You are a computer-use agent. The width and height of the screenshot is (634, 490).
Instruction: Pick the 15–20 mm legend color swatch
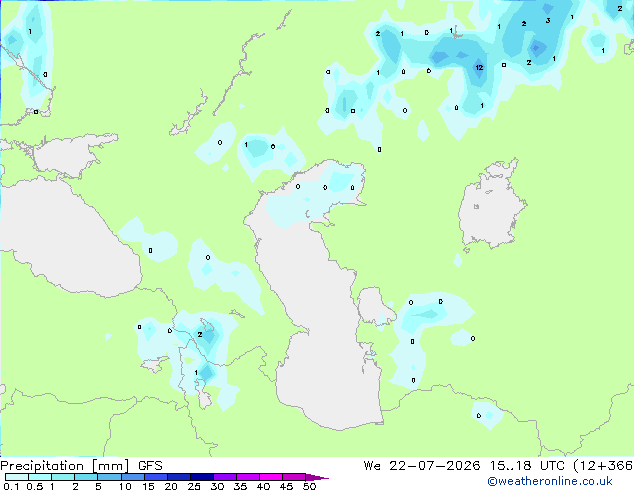(155, 477)
